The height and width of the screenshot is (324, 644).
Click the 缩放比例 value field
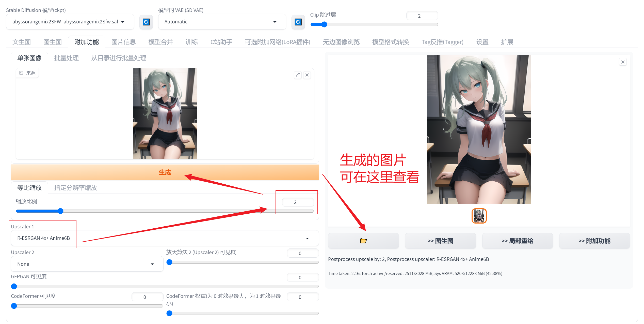pos(298,202)
